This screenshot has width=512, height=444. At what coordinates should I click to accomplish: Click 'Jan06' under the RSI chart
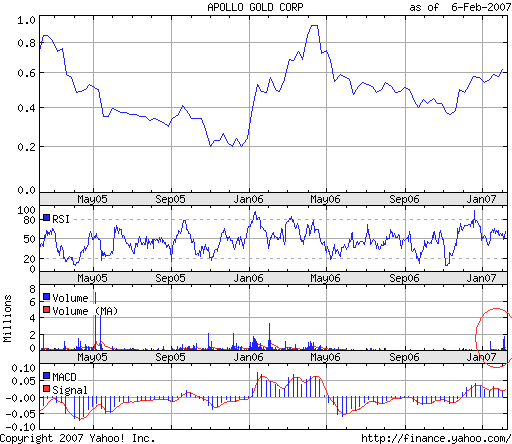(x=248, y=278)
